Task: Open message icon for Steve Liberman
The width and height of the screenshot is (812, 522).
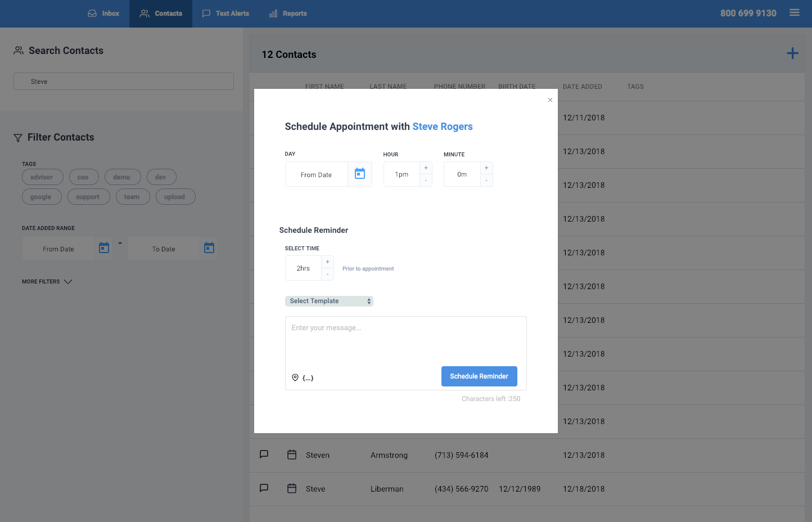Action: [264, 488]
